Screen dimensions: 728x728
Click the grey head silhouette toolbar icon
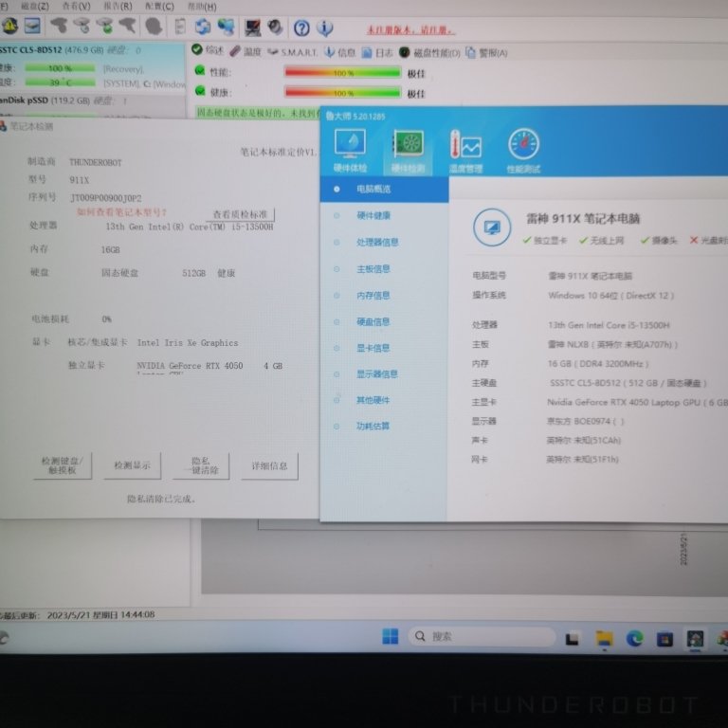coord(154,26)
